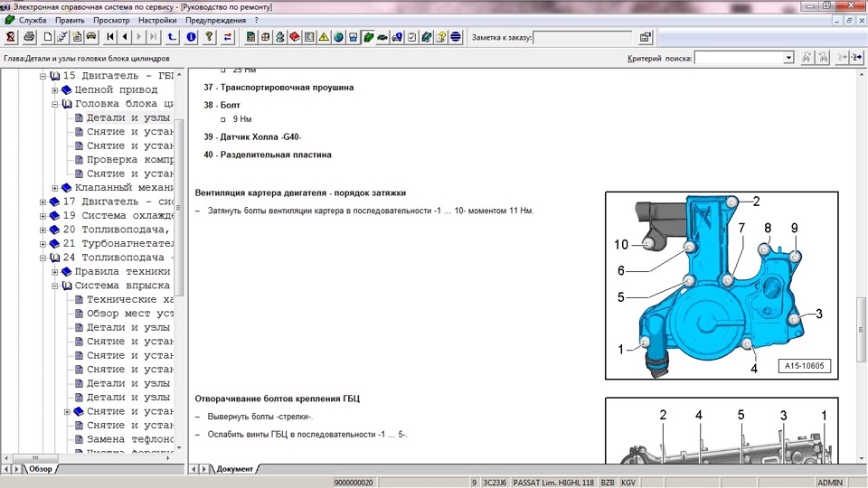Jump to first page with skip-back arrow
The image size is (868, 488).
(110, 37)
